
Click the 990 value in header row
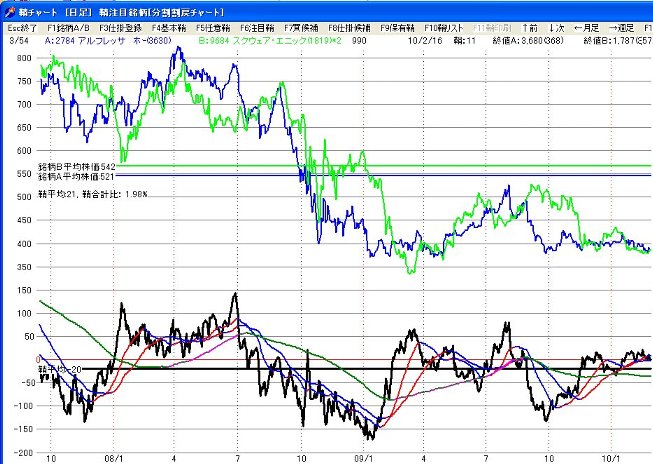click(x=359, y=40)
